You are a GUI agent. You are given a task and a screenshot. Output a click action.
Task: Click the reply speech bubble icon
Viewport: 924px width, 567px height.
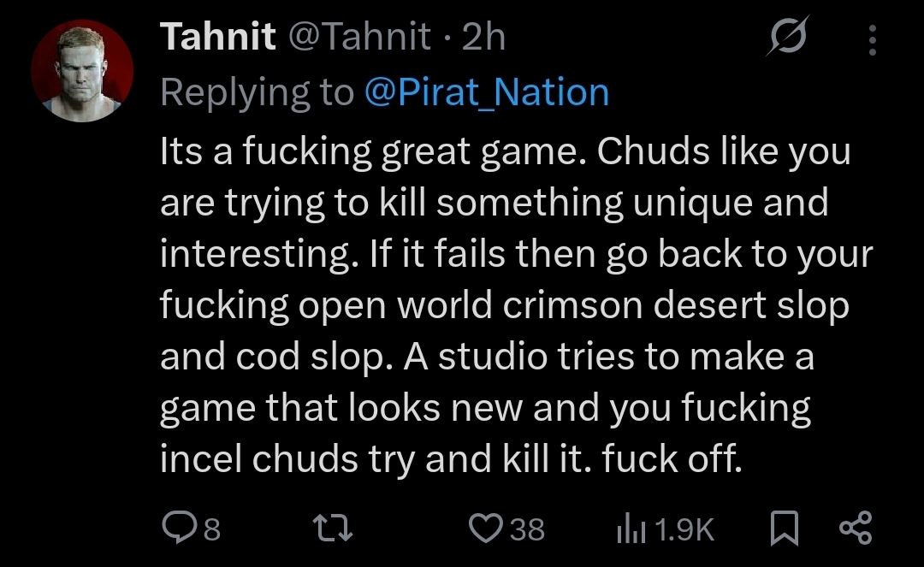click(179, 528)
